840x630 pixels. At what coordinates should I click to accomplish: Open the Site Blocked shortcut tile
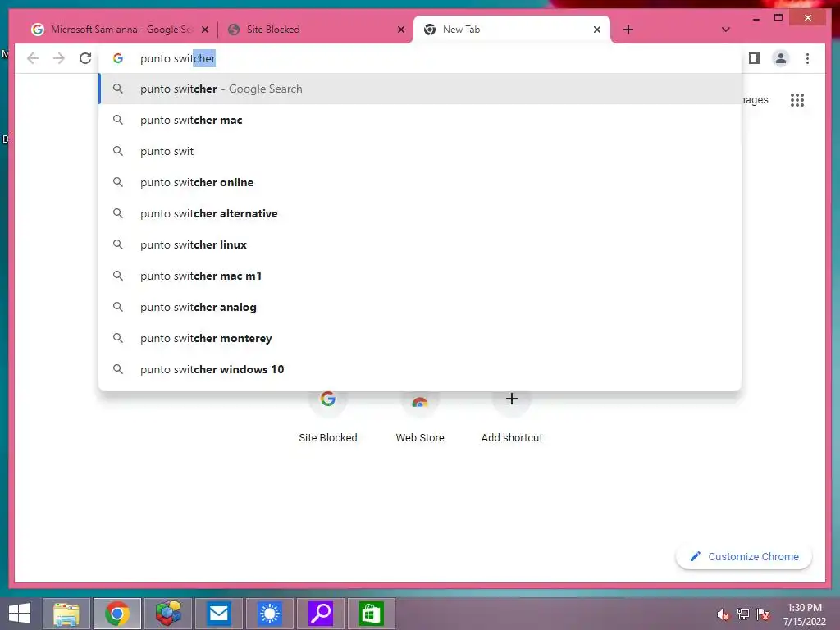328,416
